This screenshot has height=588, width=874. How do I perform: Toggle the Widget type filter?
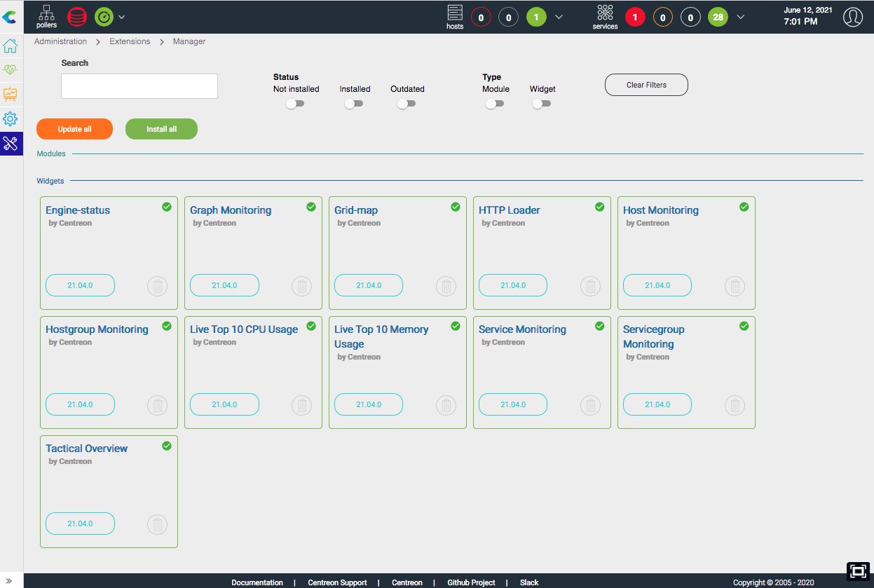542,104
